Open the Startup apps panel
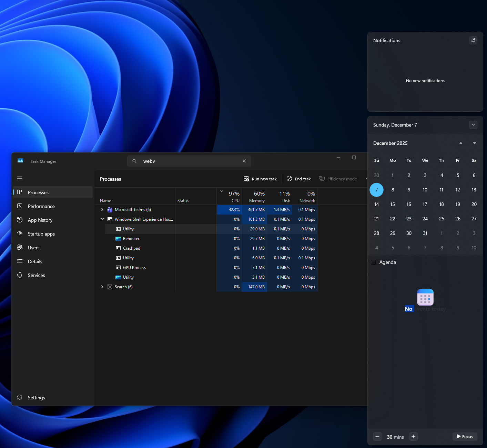Image resolution: width=487 pixels, height=448 pixels. (x=41, y=233)
